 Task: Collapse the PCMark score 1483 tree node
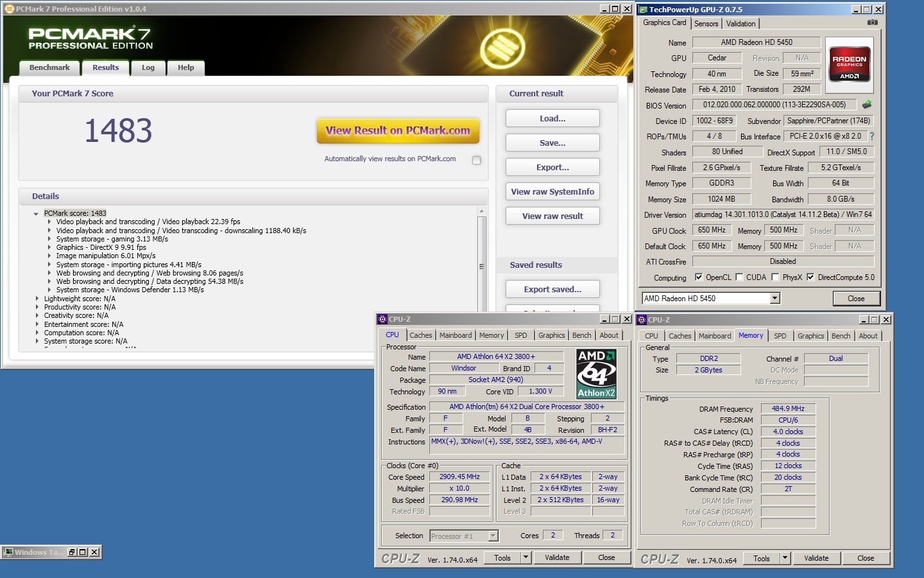(36, 214)
